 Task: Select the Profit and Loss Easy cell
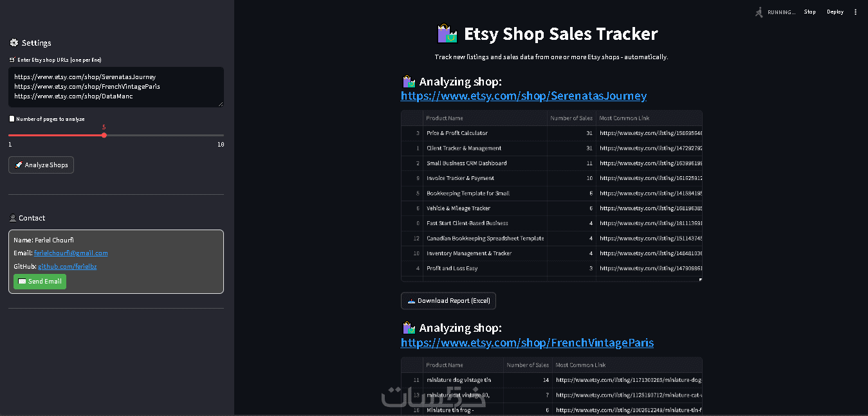coord(485,268)
